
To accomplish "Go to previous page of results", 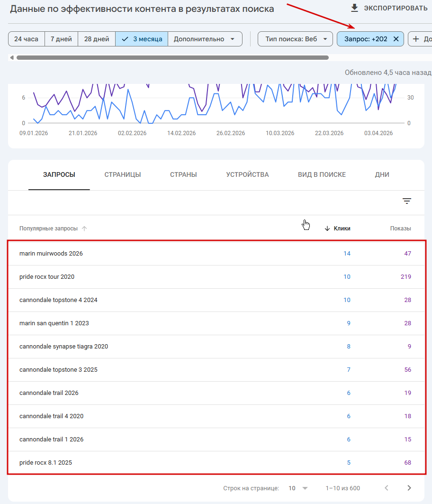I will coord(387,488).
